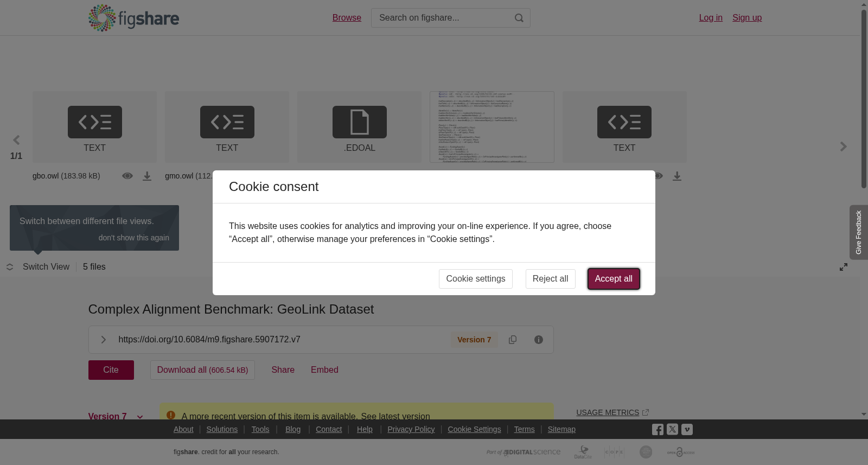
Task: Reject all cookies
Action: pyautogui.click(x=551, y=279)
